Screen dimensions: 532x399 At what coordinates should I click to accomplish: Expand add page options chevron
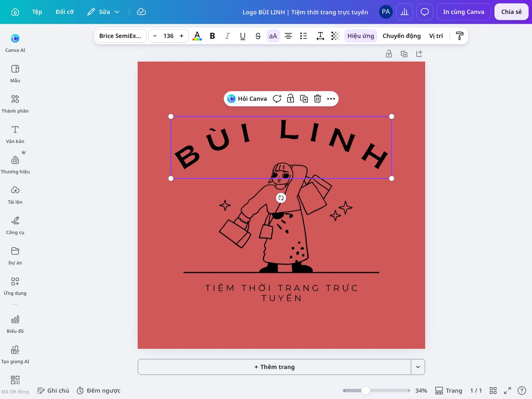tap(418, 367)
